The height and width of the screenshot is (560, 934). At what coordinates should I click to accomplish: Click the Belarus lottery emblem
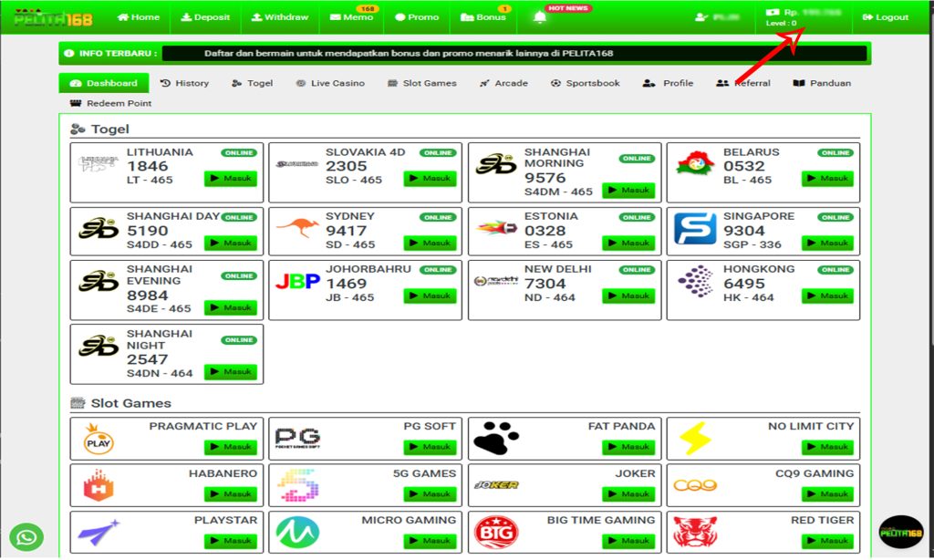(x=694, y=164)
